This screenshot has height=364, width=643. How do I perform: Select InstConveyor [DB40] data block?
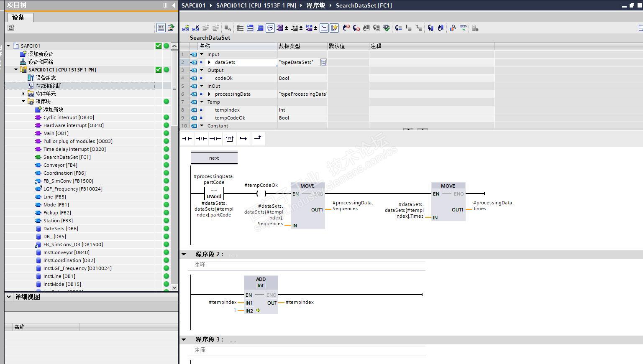(66, 252)
